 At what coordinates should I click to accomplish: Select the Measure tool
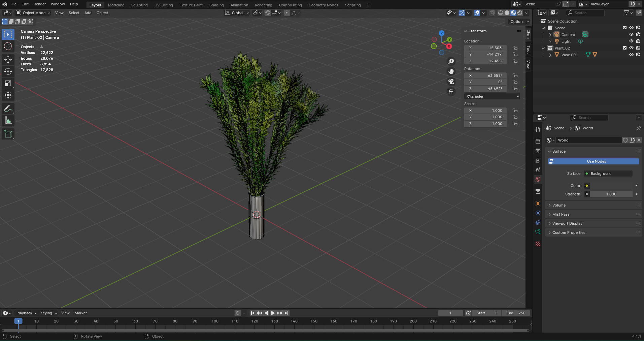point(8,121)
